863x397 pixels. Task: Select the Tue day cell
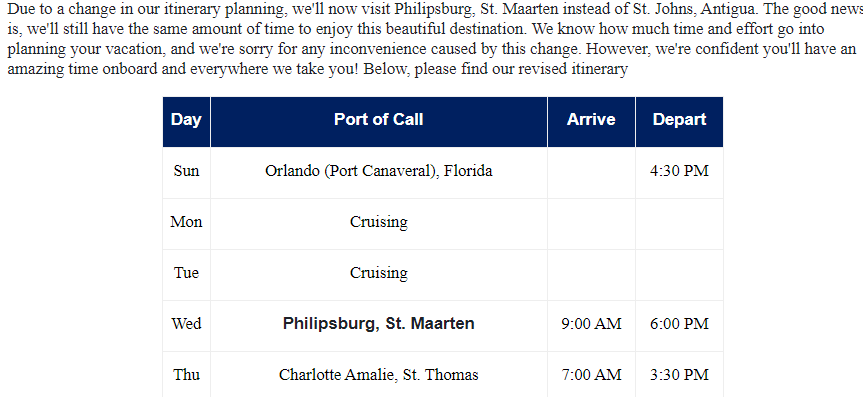point(186,275)
